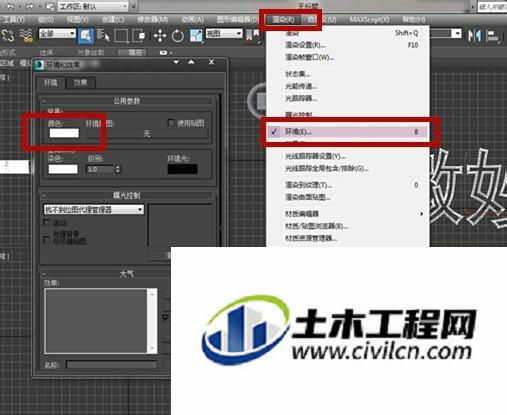The image size is (507, 415).
Task: Open the 修改器(M) menu
Action: tap(153, 20)
